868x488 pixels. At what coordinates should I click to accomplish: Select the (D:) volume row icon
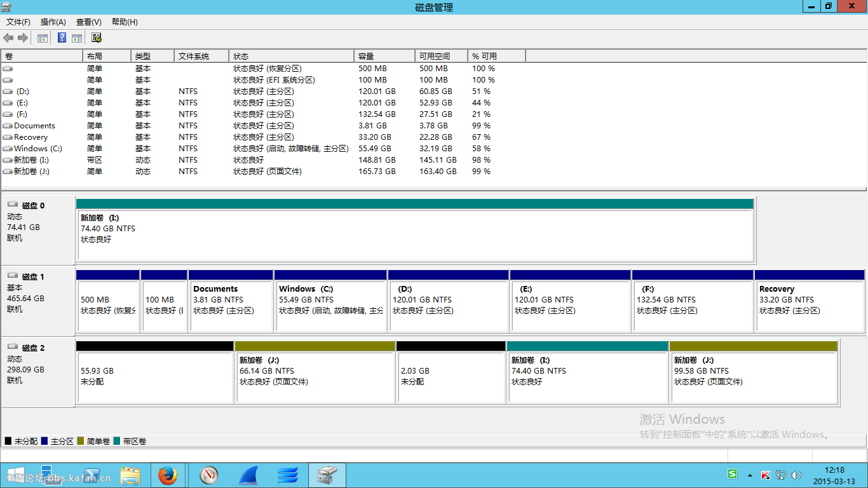pos(8,91)
